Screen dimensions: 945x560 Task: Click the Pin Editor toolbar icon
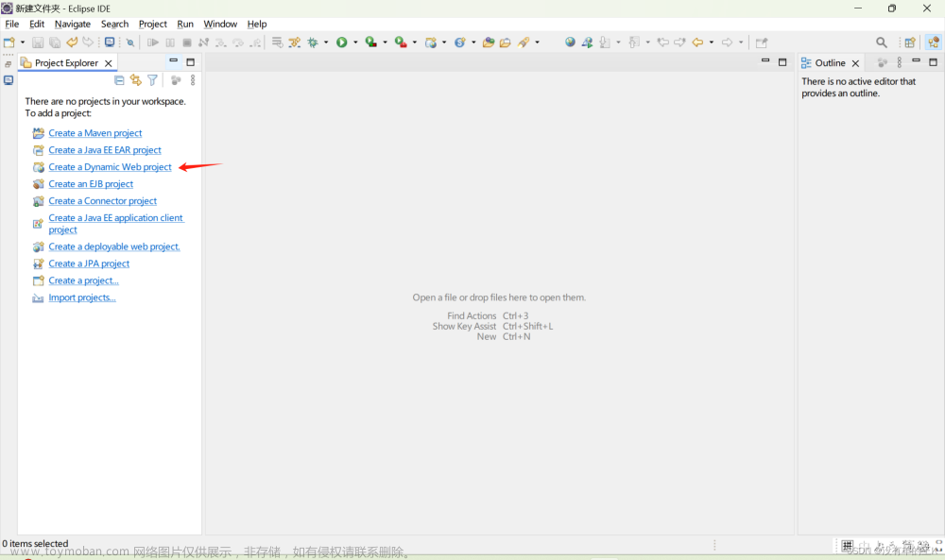coord(762,42)
